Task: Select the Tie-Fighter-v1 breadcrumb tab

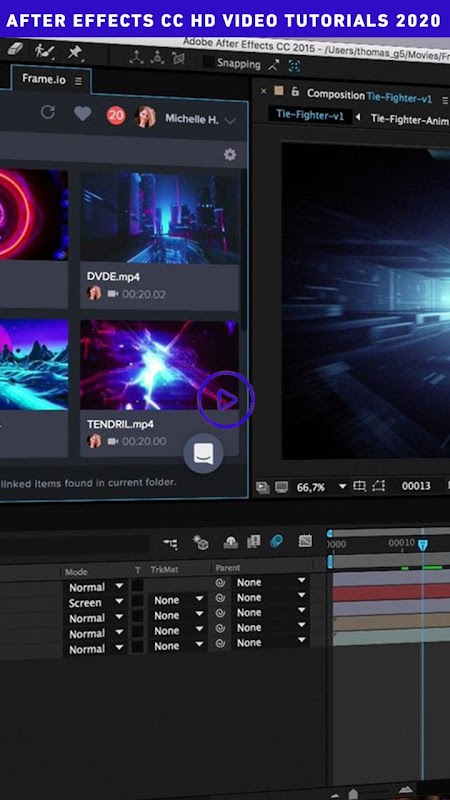Action: point(310,115)
